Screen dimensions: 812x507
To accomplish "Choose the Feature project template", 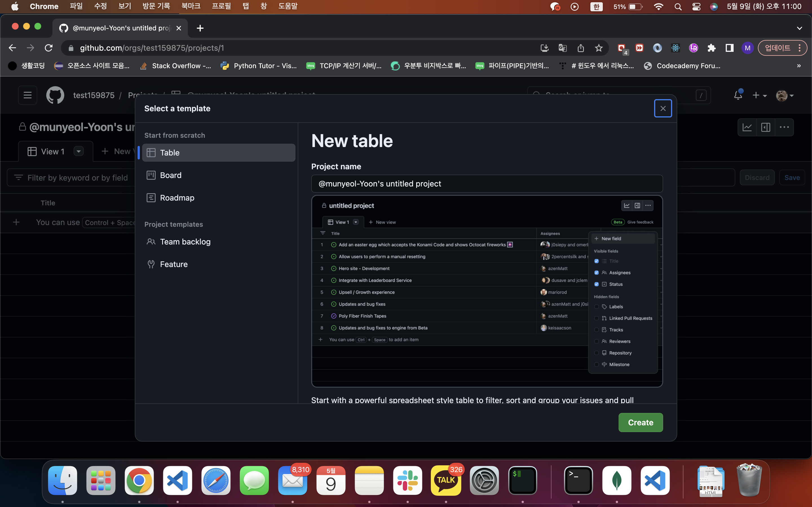I will 173,264.
